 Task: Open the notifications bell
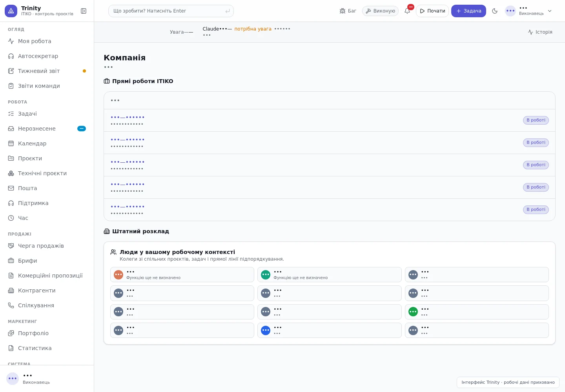pos(407,11)
